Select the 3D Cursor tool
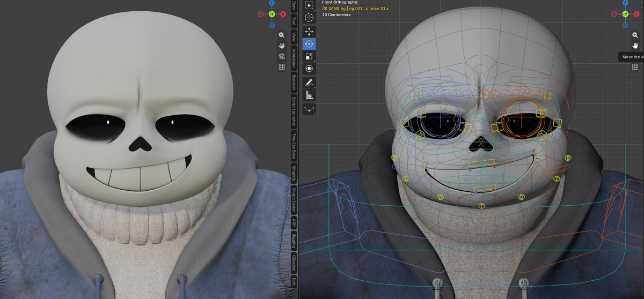The height and width of the screenshot is (299, 644). pyautogui.click(x=310, y=17)
